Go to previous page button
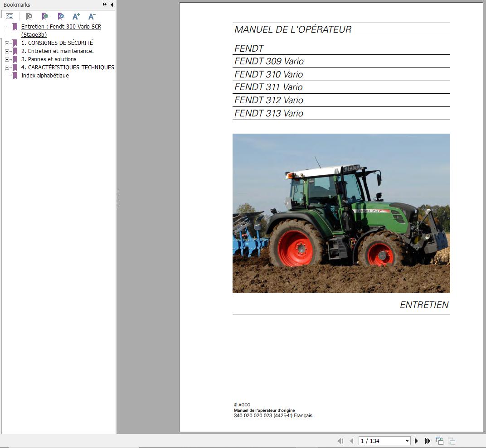The width and height of the screenshot is (486, 448). point(351,441)
